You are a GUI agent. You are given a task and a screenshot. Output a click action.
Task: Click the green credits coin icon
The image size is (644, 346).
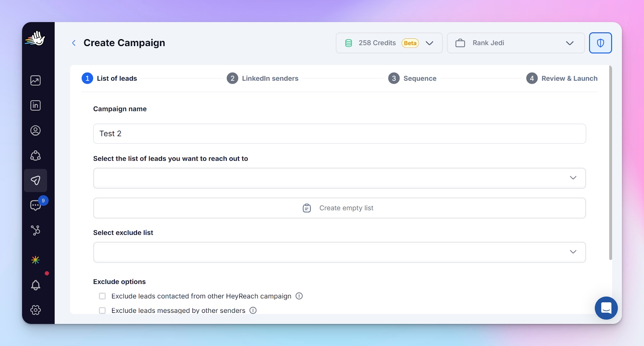348,43
